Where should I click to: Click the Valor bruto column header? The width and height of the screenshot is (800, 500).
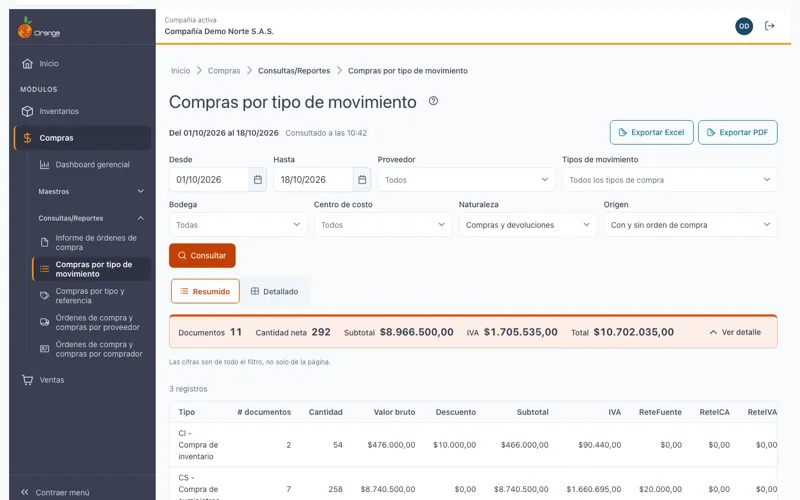(394, 412)
